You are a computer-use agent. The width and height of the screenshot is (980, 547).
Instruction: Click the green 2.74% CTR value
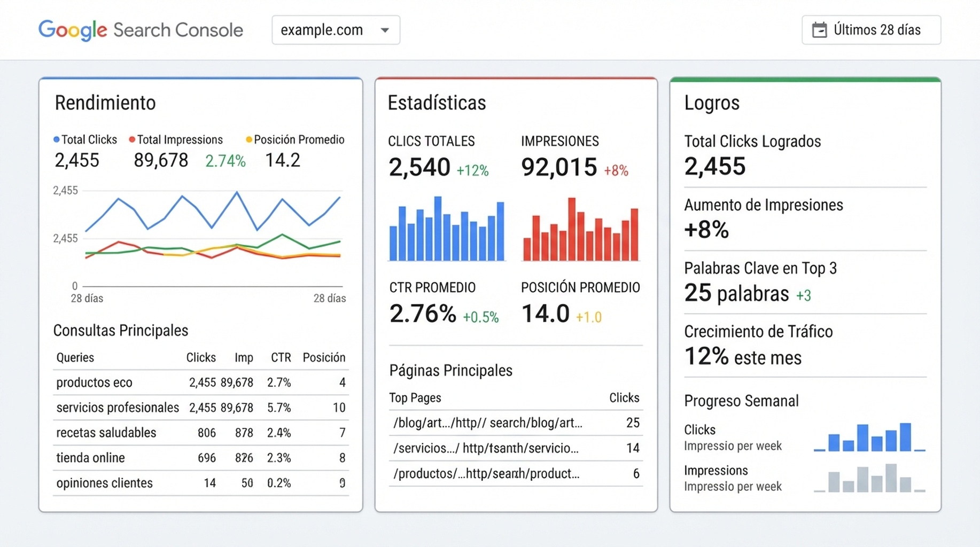(x=225, y=161)
